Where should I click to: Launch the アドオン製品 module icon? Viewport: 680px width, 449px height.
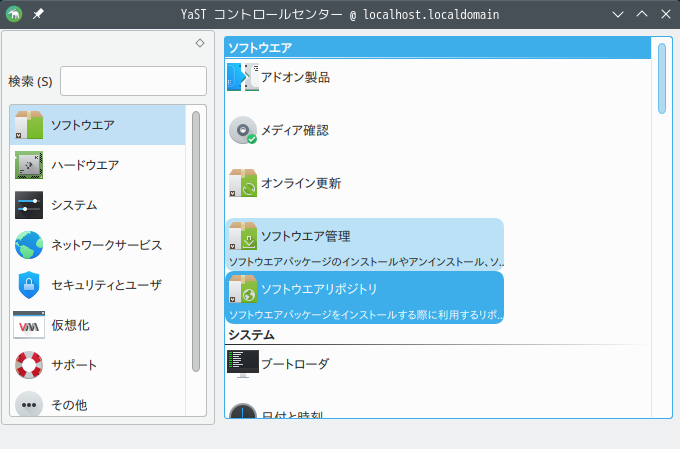point(243,77)
